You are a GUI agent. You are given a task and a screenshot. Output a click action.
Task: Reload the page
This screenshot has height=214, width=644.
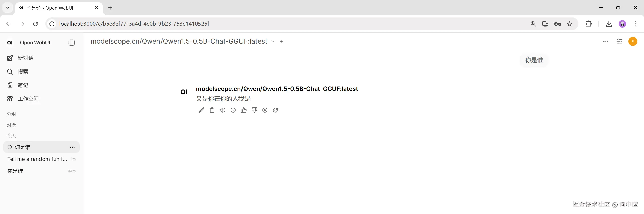click(35, 24)
